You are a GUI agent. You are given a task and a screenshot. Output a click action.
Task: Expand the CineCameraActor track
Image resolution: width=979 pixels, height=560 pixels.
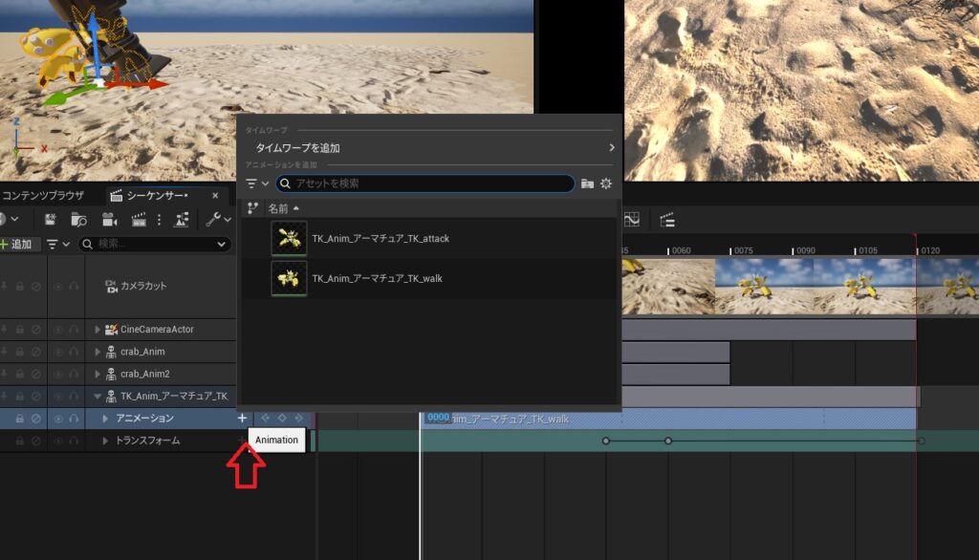(97, 330)
